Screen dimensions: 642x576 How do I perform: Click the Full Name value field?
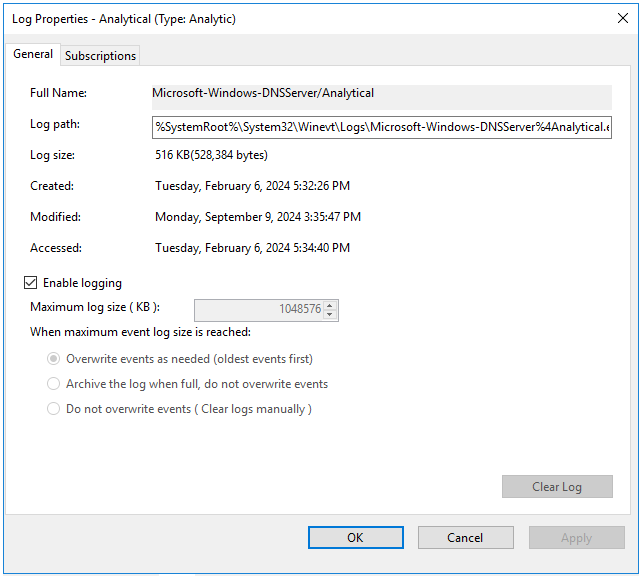pos(380,94)
